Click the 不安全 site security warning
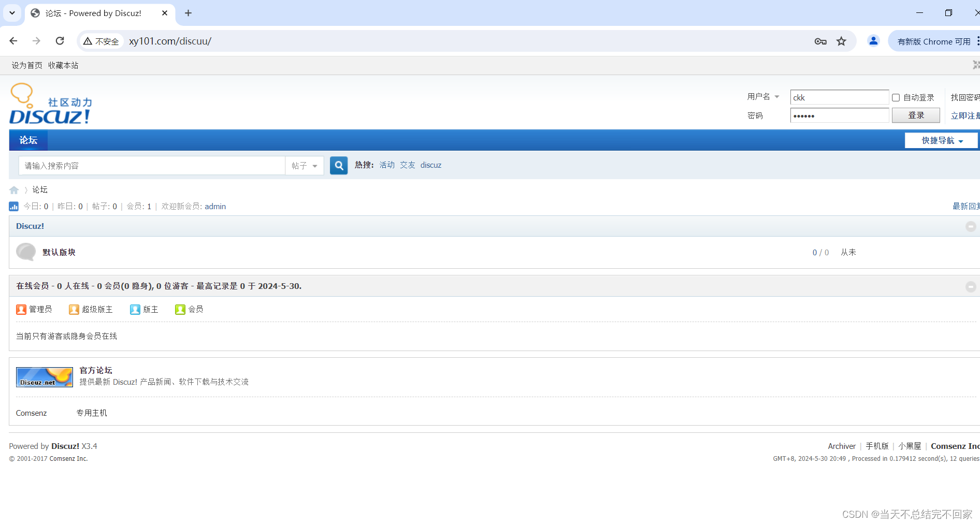The image size is (980, 524). pyautogui.click(x=102, y=41)
